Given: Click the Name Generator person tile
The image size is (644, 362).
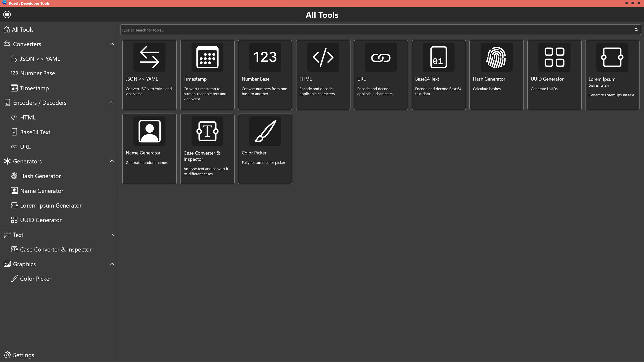Looking at the screenshot, I should [149, 131].
